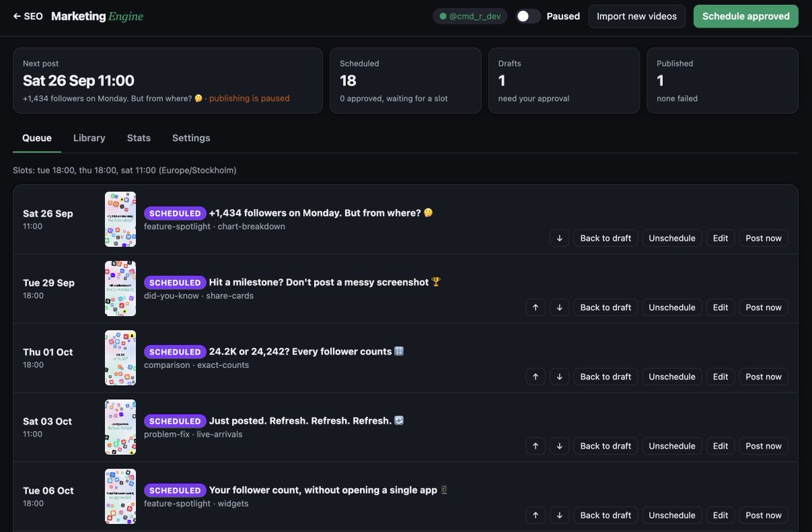Edit the 'Just posted. Refresh.' post

click(x=721, y=446)
